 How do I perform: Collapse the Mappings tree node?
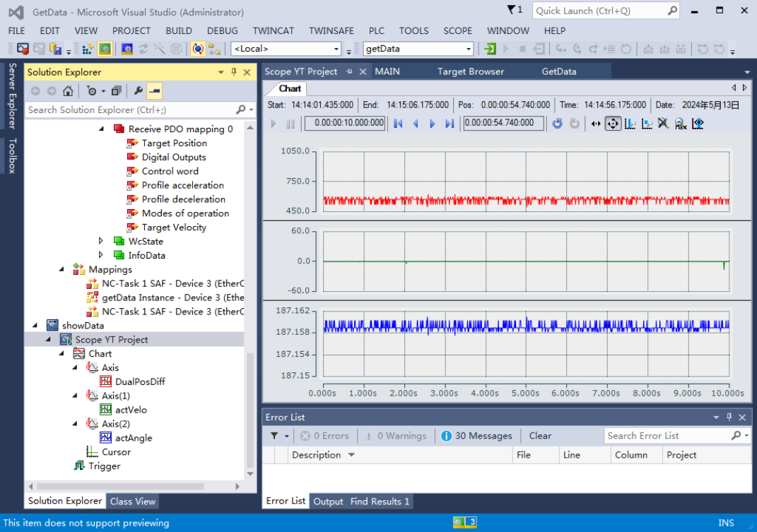[x=61, y=269]
